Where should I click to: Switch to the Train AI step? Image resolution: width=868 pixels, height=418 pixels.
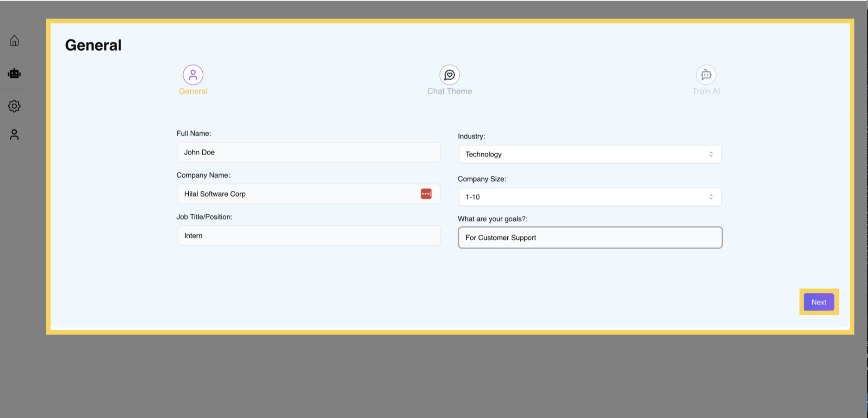pos(706,91)
